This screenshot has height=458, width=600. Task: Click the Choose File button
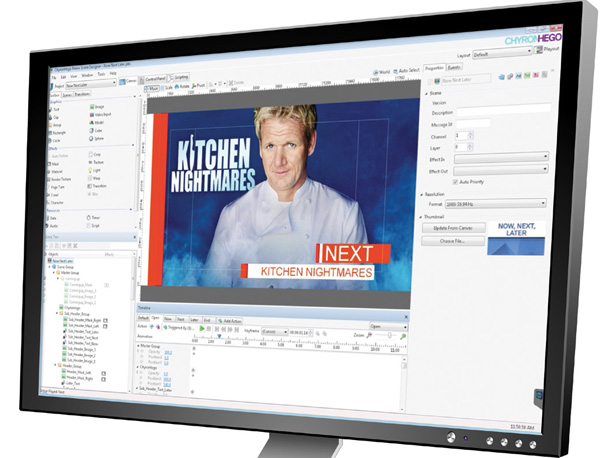[x=453, y=241]
